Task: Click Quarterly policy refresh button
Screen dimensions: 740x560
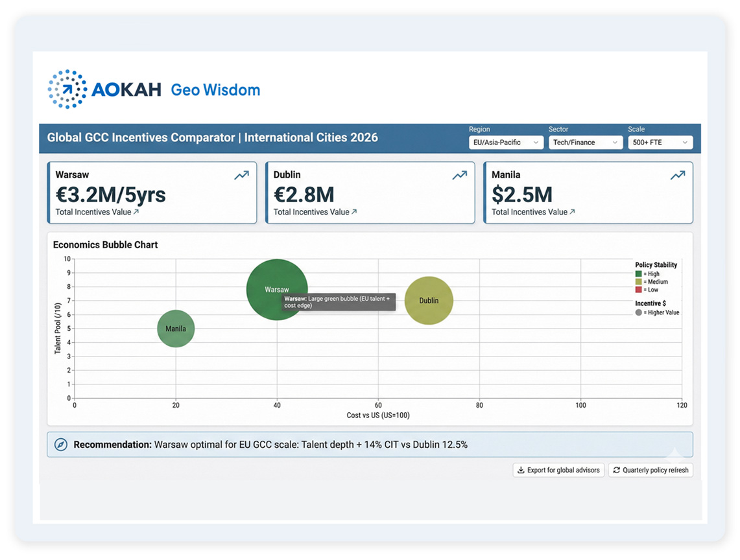Action: 650,470
